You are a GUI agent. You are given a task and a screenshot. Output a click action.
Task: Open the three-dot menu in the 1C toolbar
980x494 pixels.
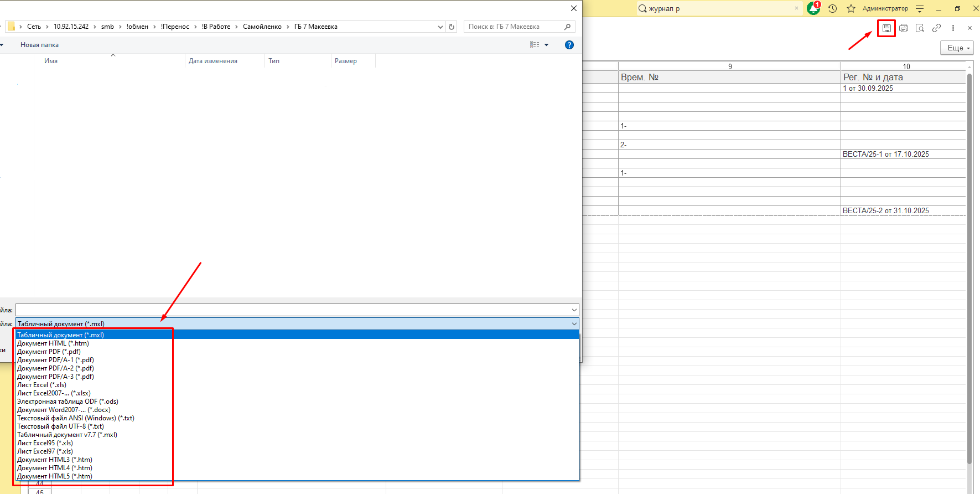953,28
